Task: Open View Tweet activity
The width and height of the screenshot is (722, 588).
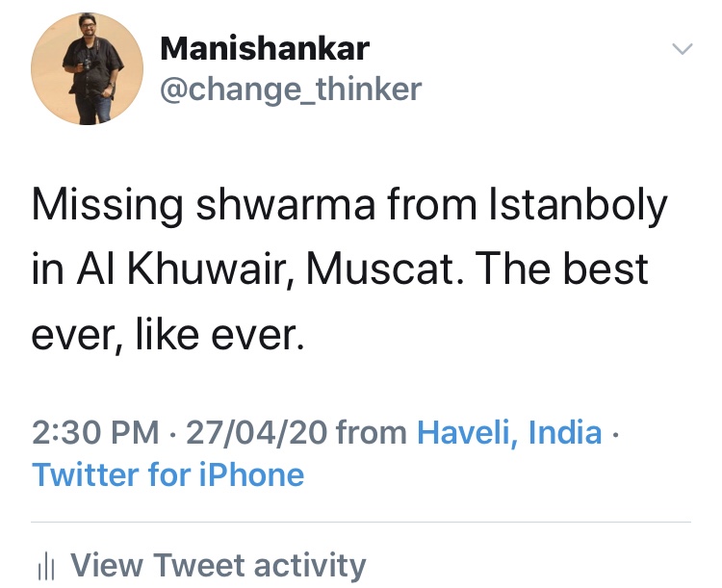Action: coord(218,565)
